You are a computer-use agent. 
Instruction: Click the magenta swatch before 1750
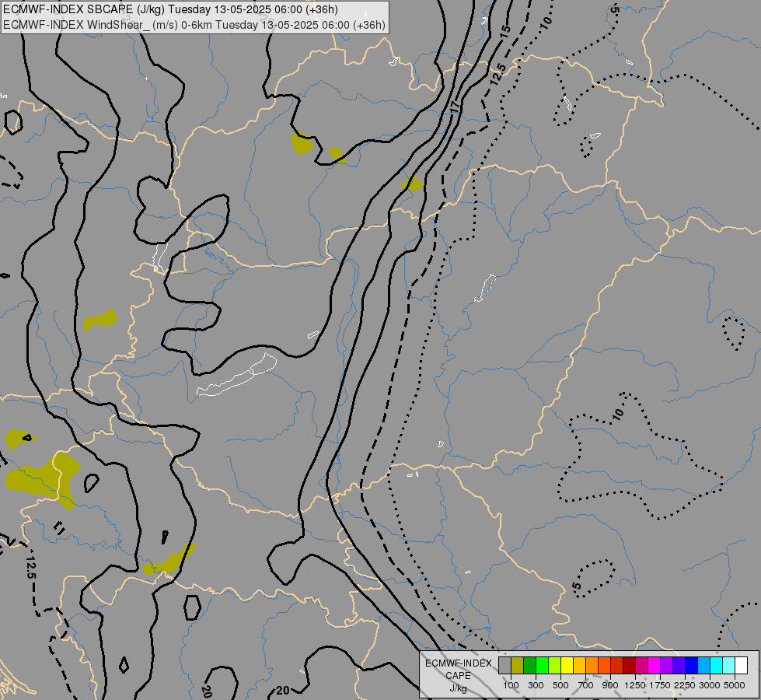pyautogui.click(x=655, y=665)
